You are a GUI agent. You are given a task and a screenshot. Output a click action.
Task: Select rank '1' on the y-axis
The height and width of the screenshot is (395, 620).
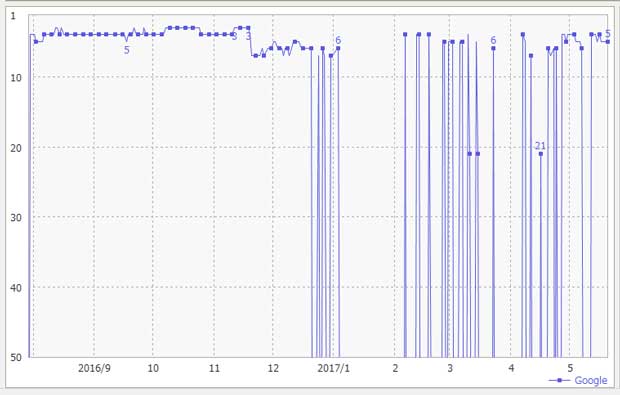coord(14,16)
